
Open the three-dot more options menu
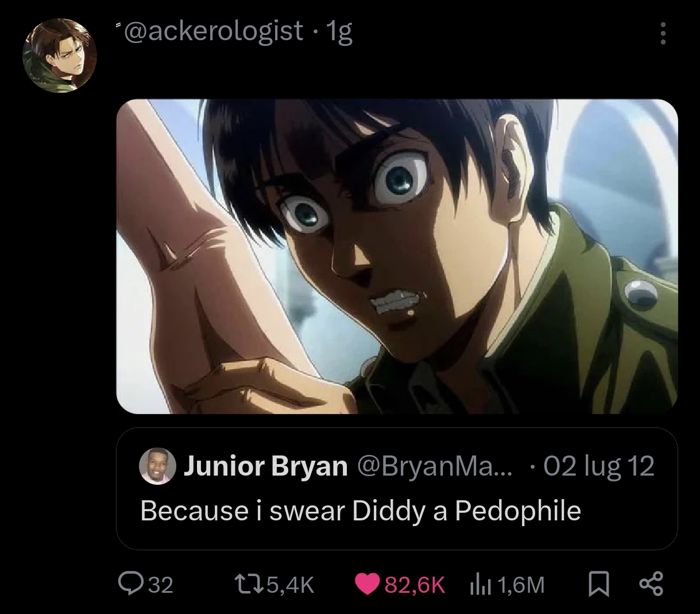click(x=663, y=34)
